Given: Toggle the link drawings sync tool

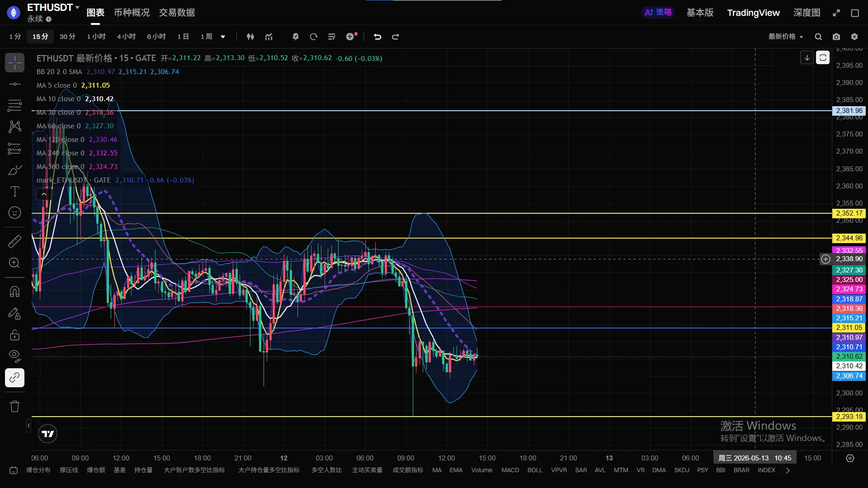Looking at the screenshot, I should [14, 378].
